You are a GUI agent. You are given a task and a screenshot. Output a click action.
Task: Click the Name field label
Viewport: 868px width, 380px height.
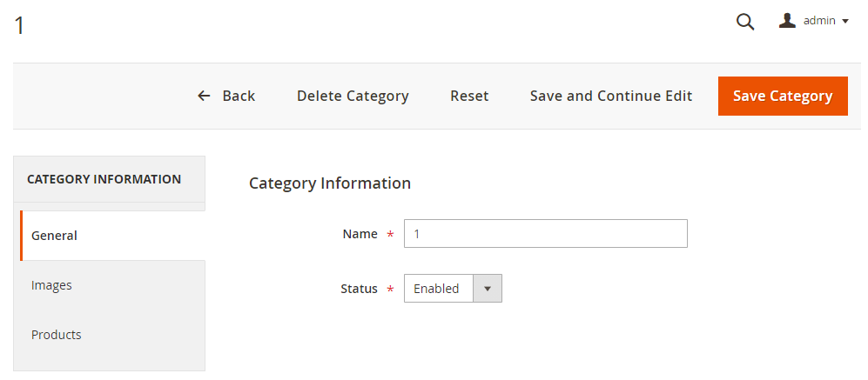click(x=360, y=234)
